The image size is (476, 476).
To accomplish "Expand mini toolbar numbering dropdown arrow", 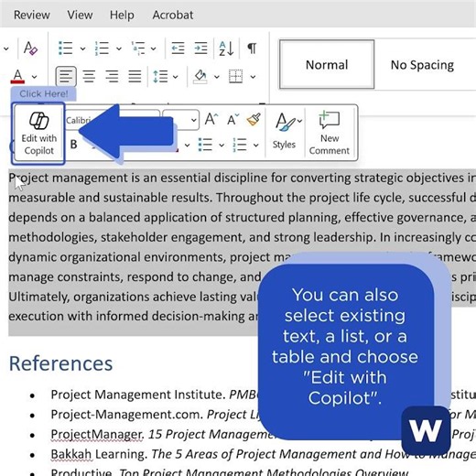I will point(256,146).
